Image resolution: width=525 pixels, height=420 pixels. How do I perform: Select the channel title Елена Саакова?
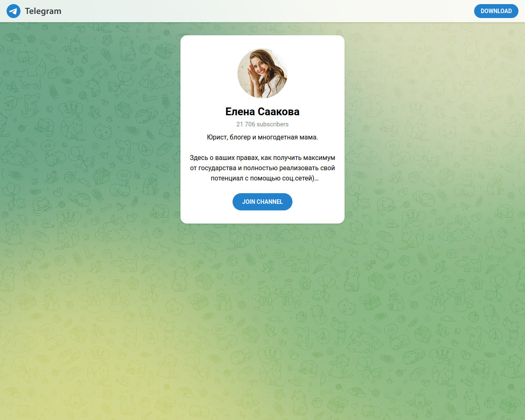[x=262, y=112]
